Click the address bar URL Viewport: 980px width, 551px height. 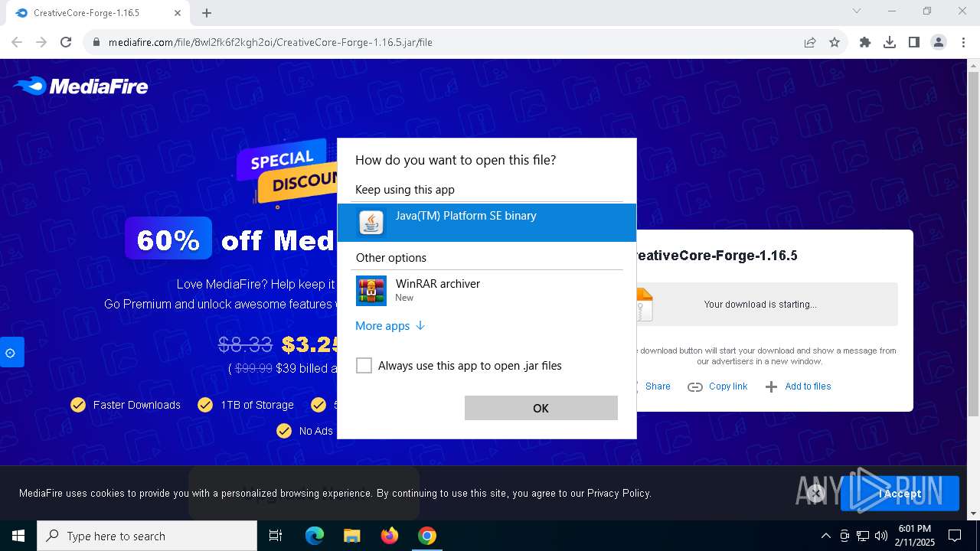click(x=270, y=42)
